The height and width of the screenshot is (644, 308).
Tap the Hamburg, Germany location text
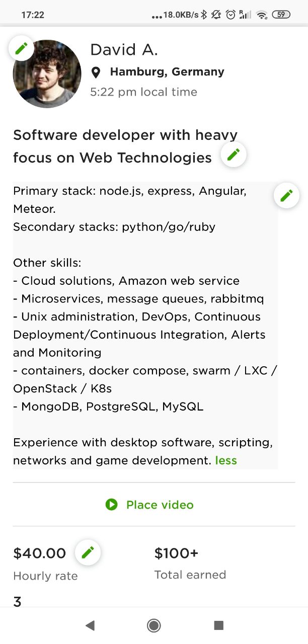(167, 72)
